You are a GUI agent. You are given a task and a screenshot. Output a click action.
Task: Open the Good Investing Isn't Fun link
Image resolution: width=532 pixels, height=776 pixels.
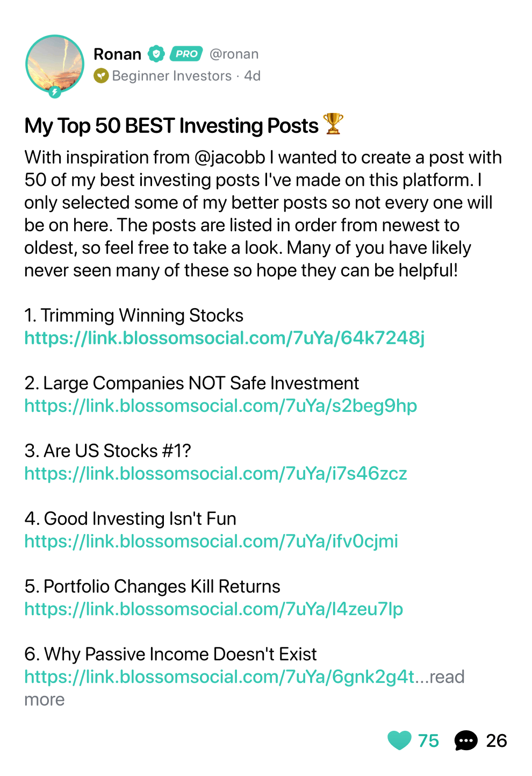211,541
